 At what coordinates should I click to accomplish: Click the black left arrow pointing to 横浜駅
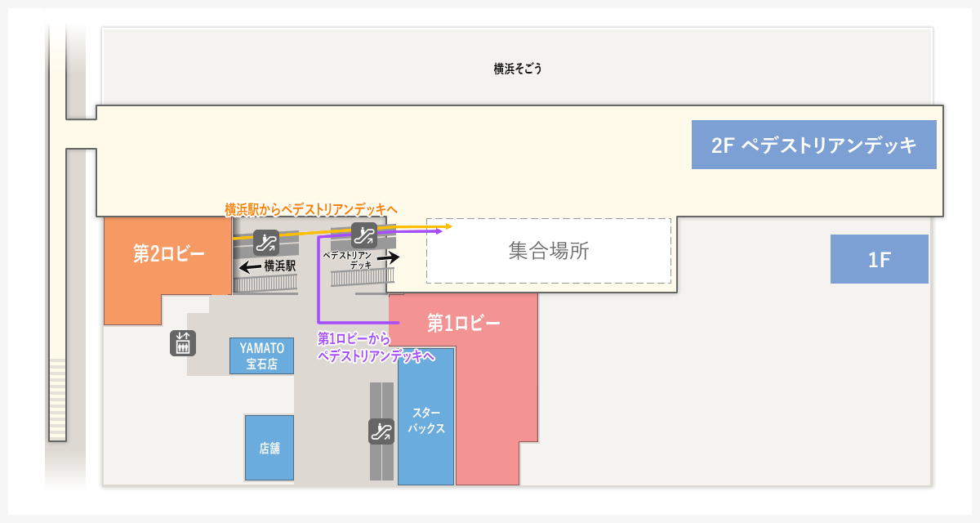pyautogui.click(x=250, y=264)
